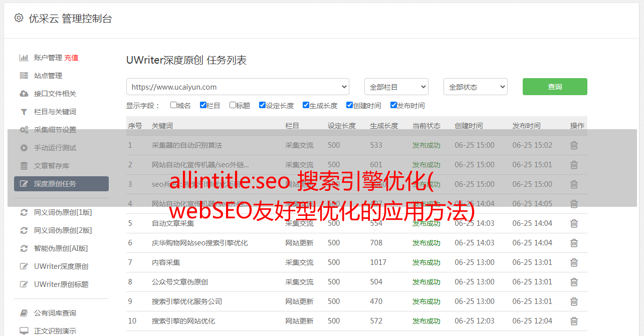Viewport: 644px width, 336px height.
Task: Click the refresh icon for 同义词伪原创[2版]
Action: click(x=24, y=230)
